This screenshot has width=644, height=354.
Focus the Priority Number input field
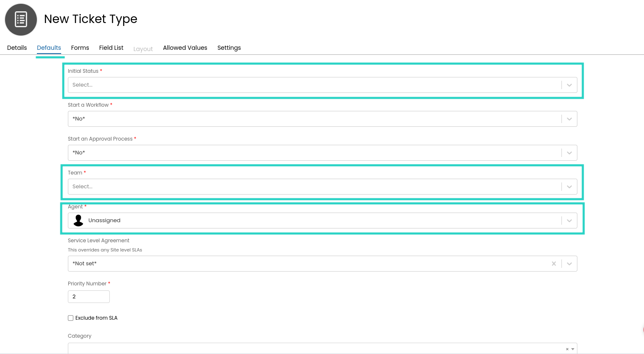click(x=89, y=297)
